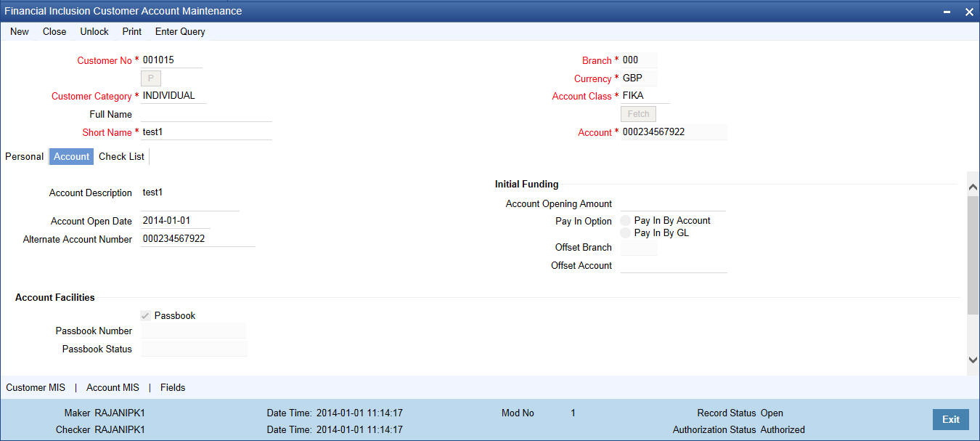Close the current record via Close action
Screen dimensions: 980x441
(54, 31)
